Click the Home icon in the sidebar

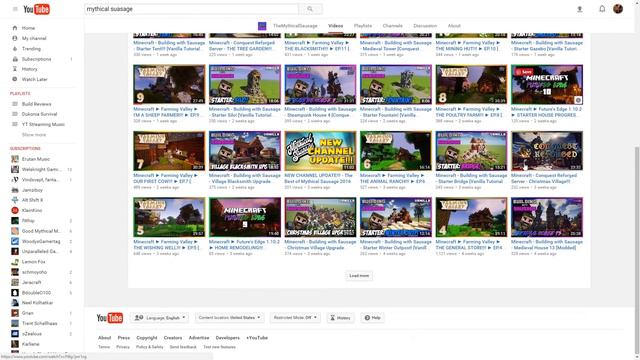tap(15, 28)
